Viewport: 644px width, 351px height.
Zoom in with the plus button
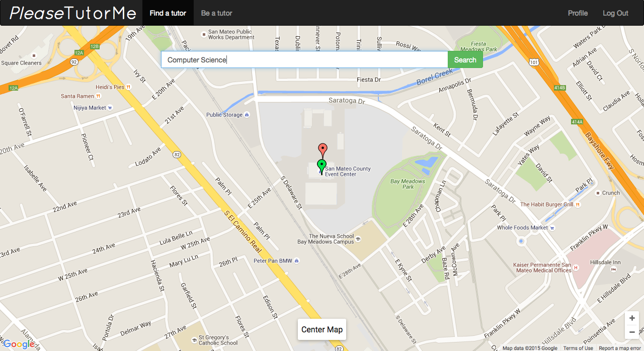pos(632,318)
